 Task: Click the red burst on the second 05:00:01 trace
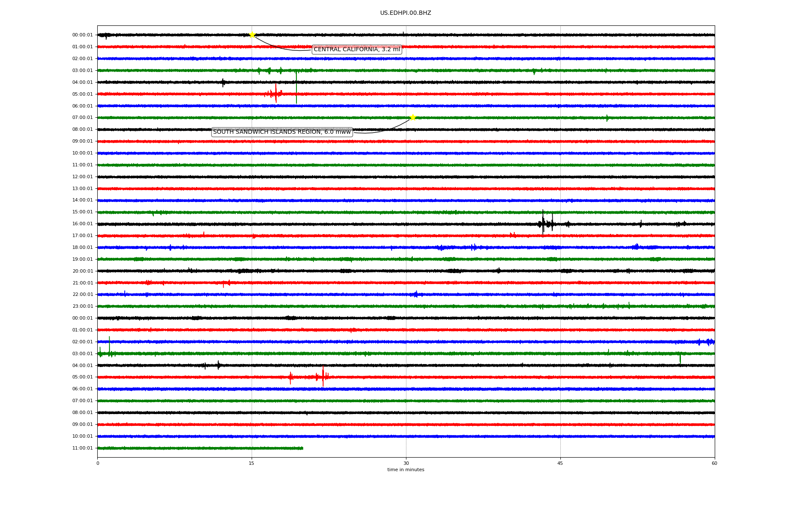323,376
